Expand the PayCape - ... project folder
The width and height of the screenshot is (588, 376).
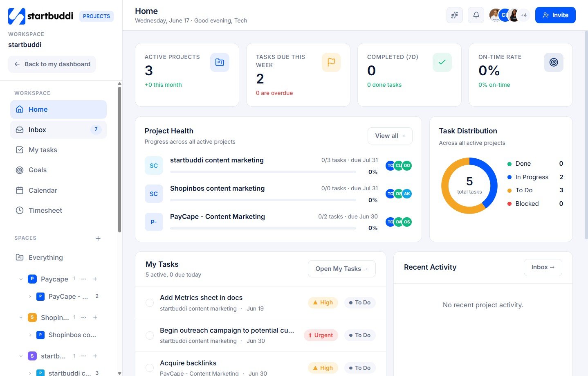click(x=30, y=296)
